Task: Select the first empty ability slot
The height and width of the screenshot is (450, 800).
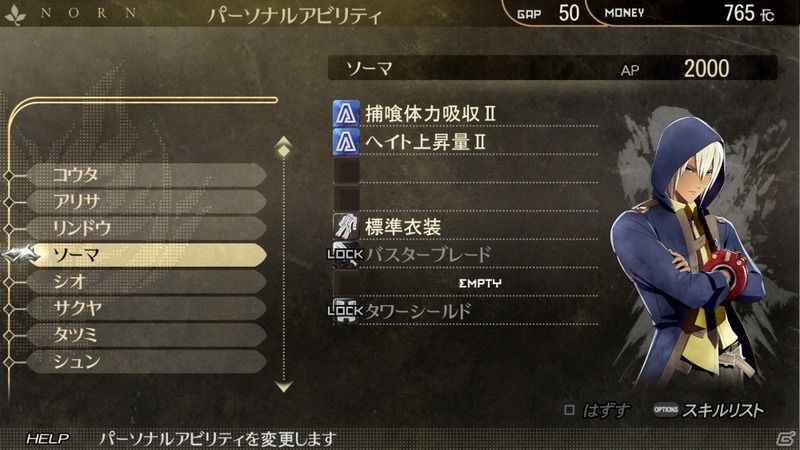Action: [x=465, y=170]
